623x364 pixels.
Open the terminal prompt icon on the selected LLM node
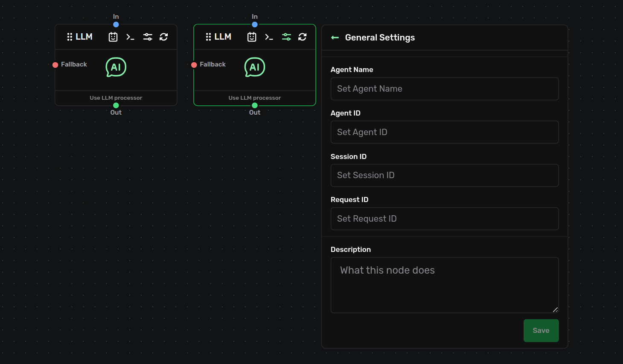pos(269,37)
